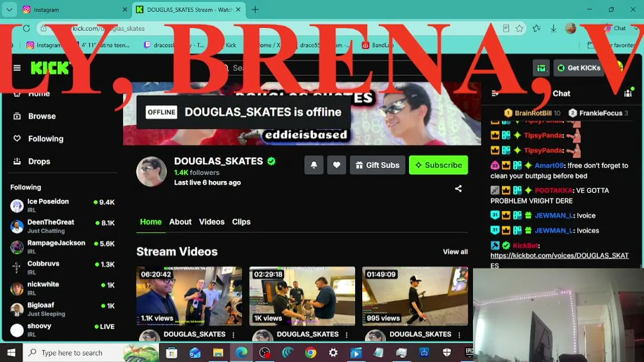Open the Windows Start menu
644x362 pixels.
tap(11, 353)
